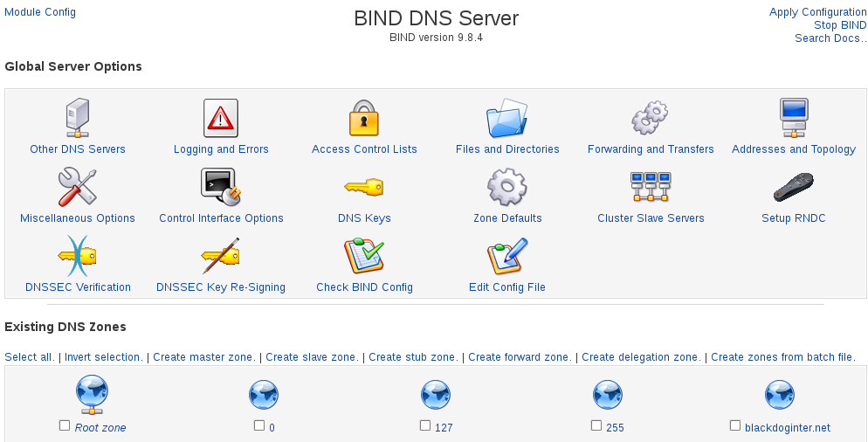Open the Control Interface Options text link
Image resolution: width=868 pixels, height=442 pixels.
[221, 218]
